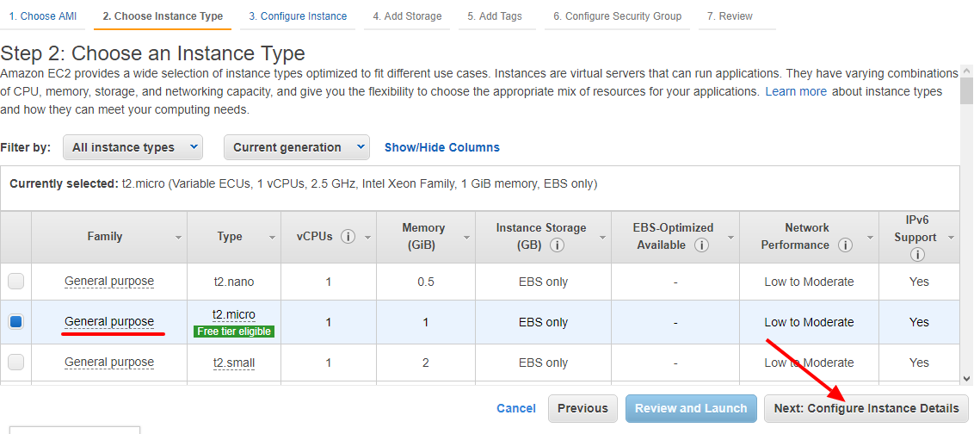Click the Network Performance info icon
The height and width of the screenshot is (434, 980).
846,245
